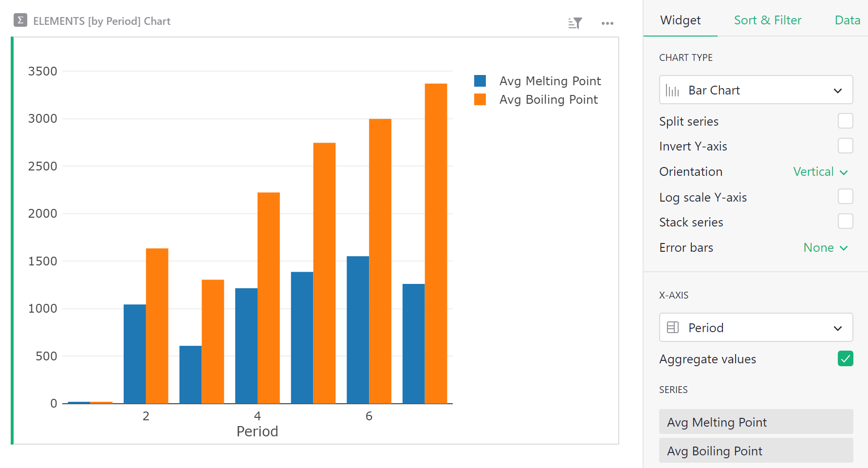
Task: Select the Avg Boiling Point series entry
Action: 756,450
